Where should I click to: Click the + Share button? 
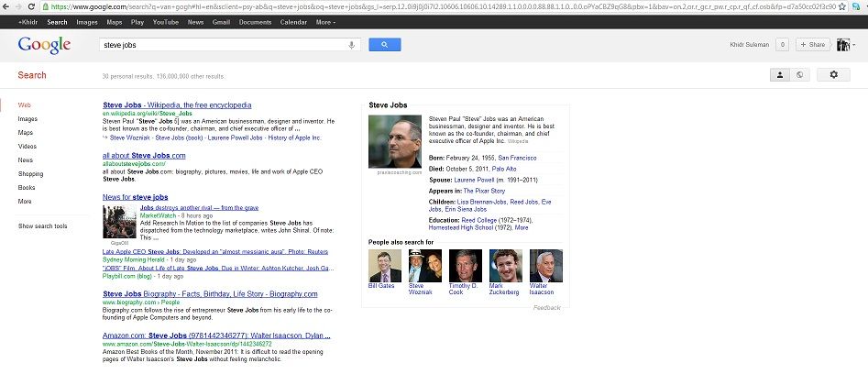813,45
